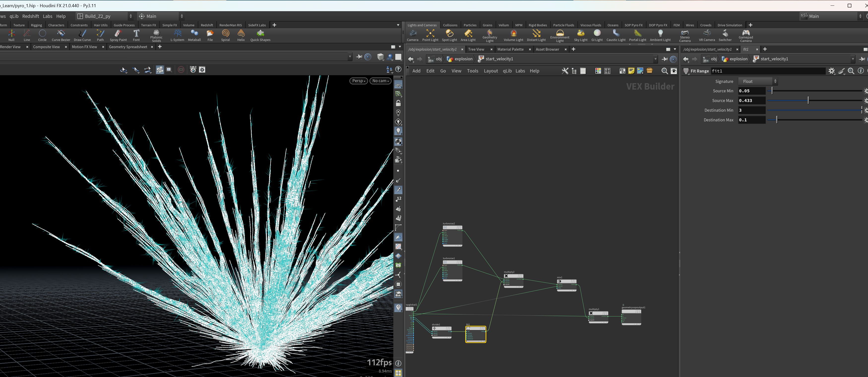
Task: Select the Helix shelf tool
Action: pyautogui.click(x=241, y=35)
